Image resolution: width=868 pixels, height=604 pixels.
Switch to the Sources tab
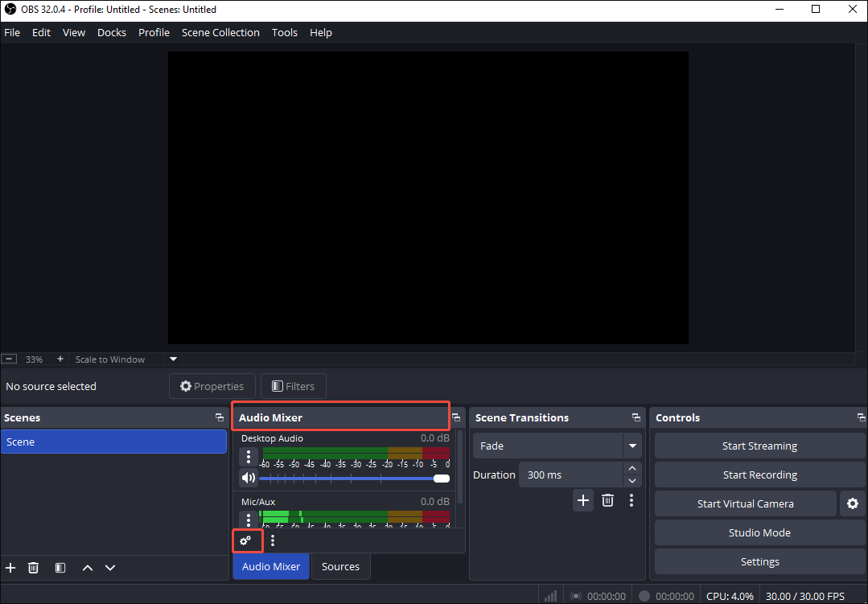pyautogui.click(x=340, y=566)
